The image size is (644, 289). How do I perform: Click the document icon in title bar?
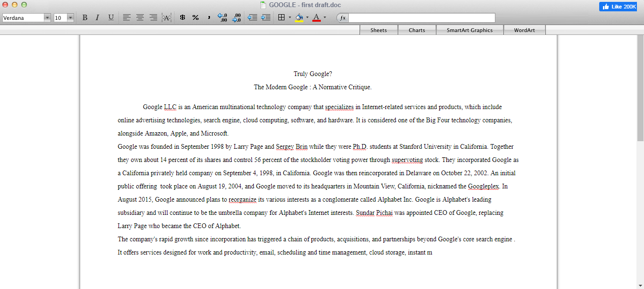tap(263, 5)
